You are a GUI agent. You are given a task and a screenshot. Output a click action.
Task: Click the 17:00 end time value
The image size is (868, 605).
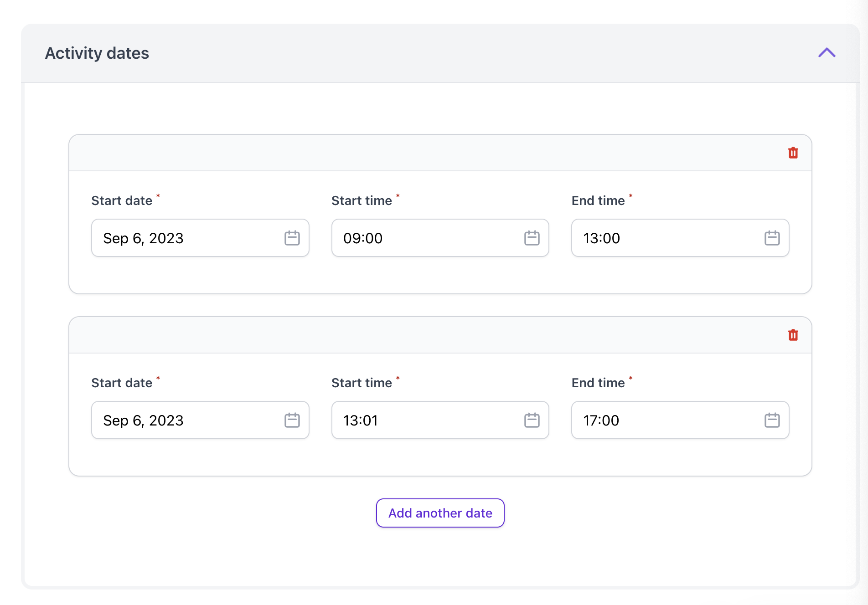[x=601, y=420]
